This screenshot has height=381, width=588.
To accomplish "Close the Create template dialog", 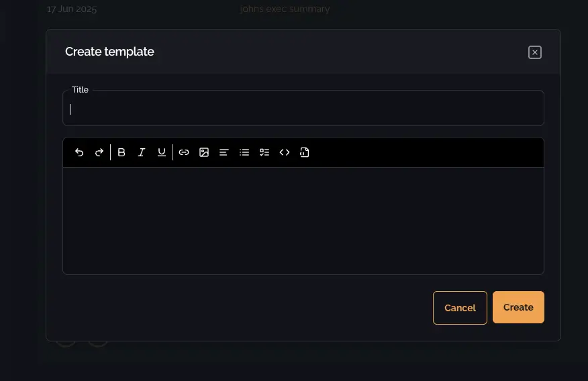I will pos(535,52).
